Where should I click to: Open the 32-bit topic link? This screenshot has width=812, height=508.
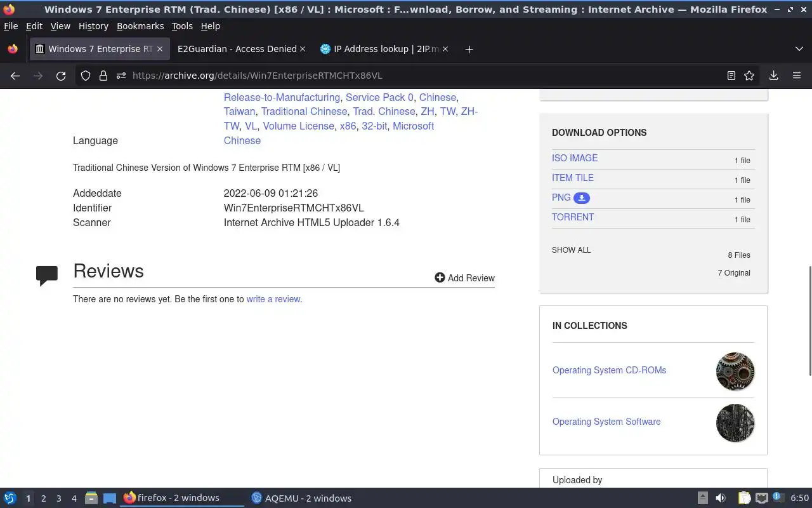(374, 126)
